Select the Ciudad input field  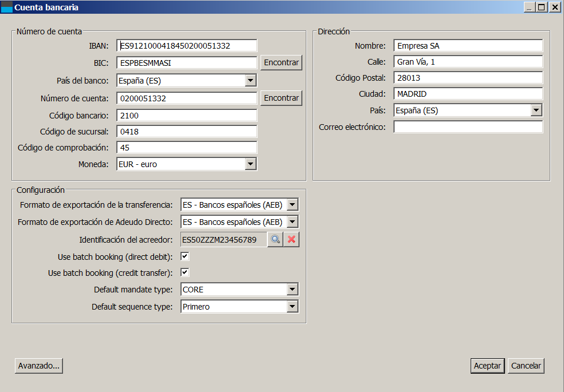click(468, 94)
